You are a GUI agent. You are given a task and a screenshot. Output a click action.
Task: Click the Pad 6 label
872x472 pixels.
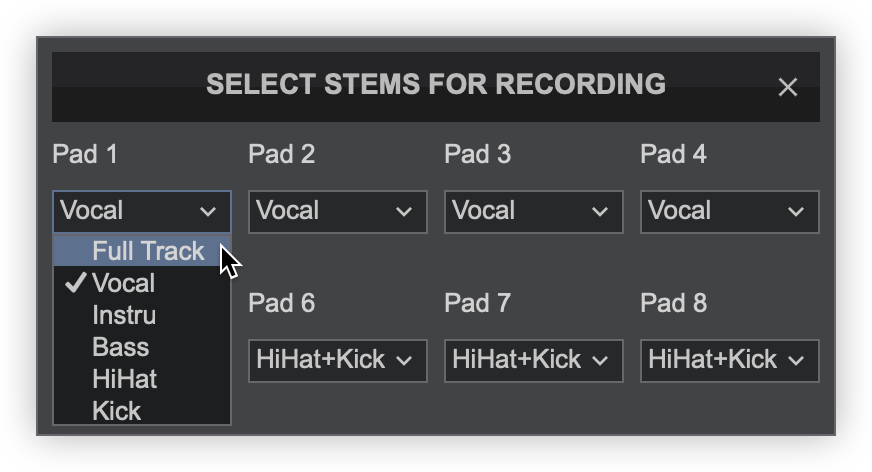[281, 303]
